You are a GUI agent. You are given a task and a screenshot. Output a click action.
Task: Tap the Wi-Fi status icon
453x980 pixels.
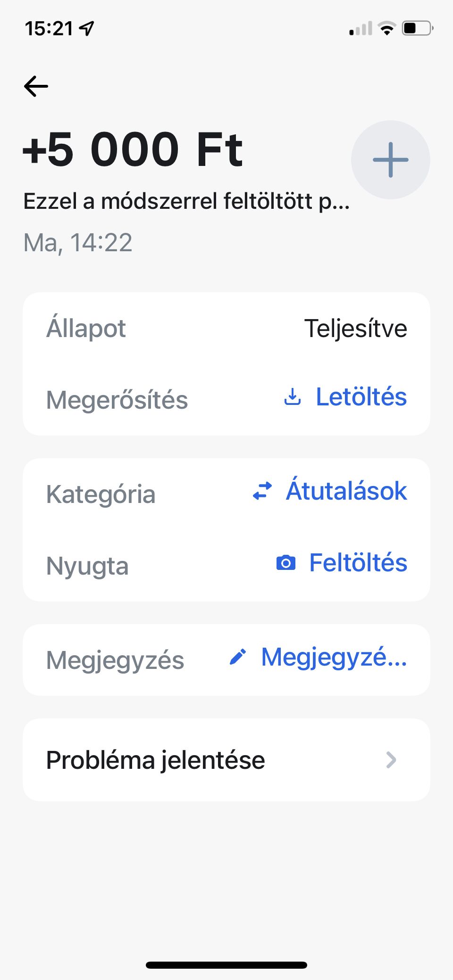click(387, 28)
